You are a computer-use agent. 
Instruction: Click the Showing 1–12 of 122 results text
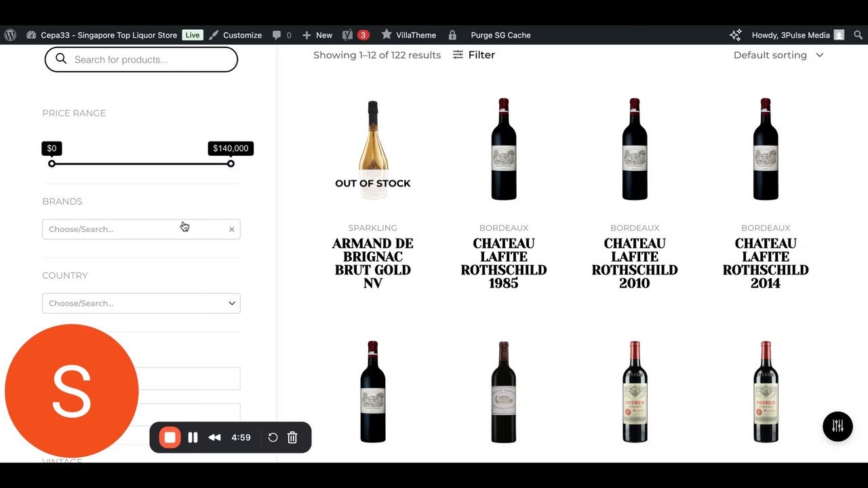pyautogui.click(x=377, y=55)
